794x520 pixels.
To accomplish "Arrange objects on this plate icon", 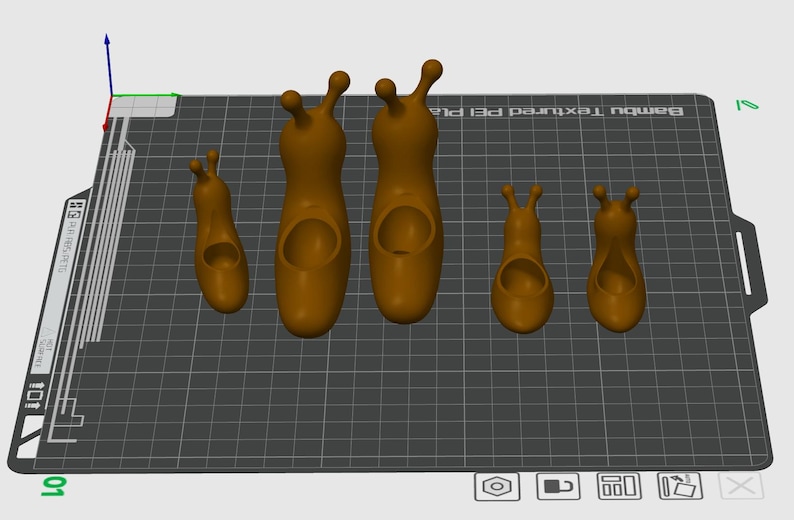I will [x=619, y=486].
